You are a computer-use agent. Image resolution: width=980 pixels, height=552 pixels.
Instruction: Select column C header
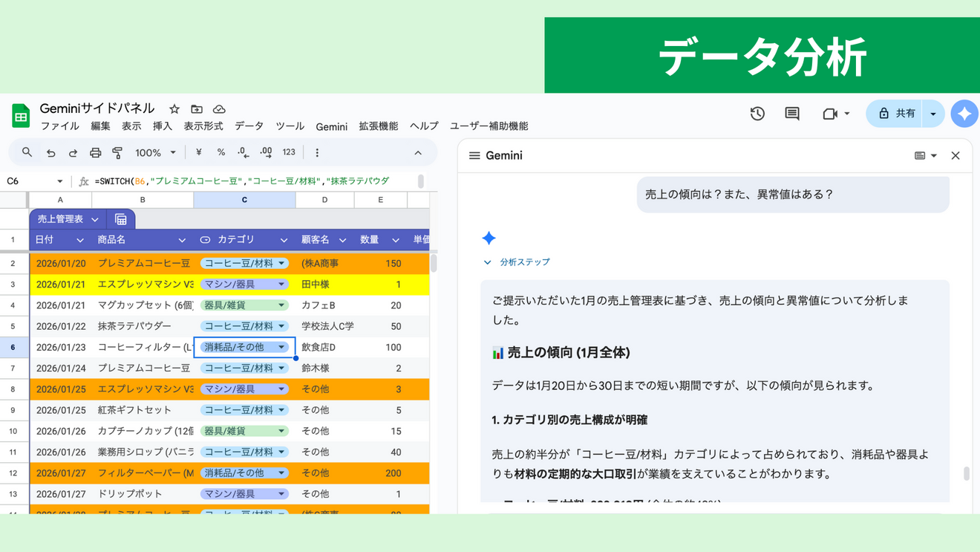(x=244, y=200)
